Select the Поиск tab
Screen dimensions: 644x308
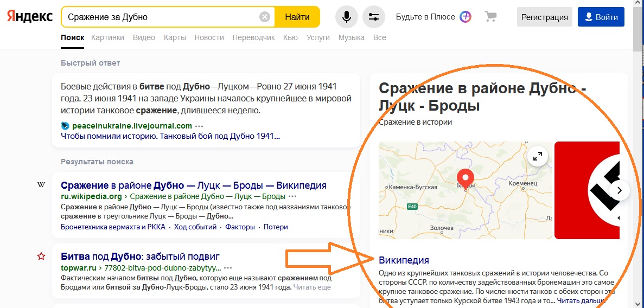[72, 37]
